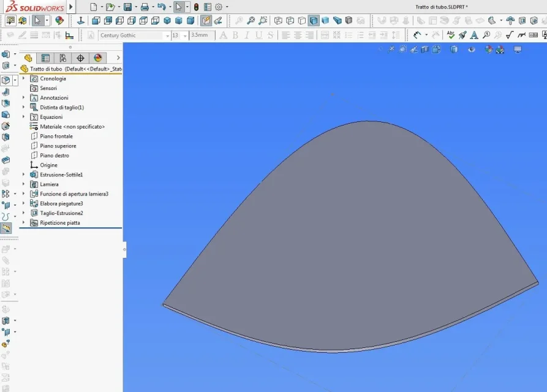Select the Format Painter brush icon

click(x=462, y=34)
